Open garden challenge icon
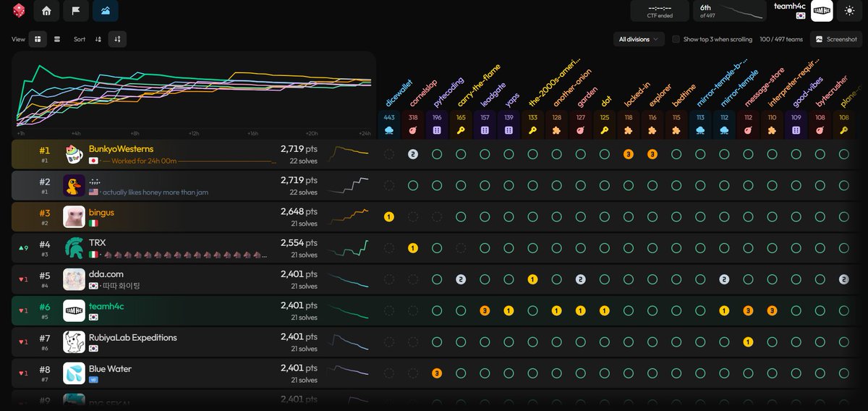868x411 pixels. 581,130
